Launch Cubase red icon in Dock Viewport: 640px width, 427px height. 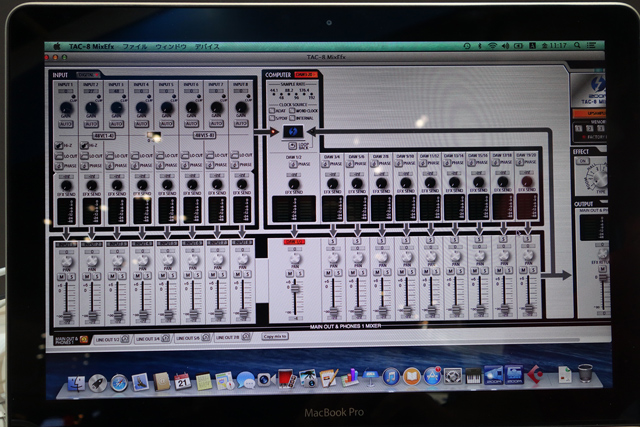pos(535,375)
